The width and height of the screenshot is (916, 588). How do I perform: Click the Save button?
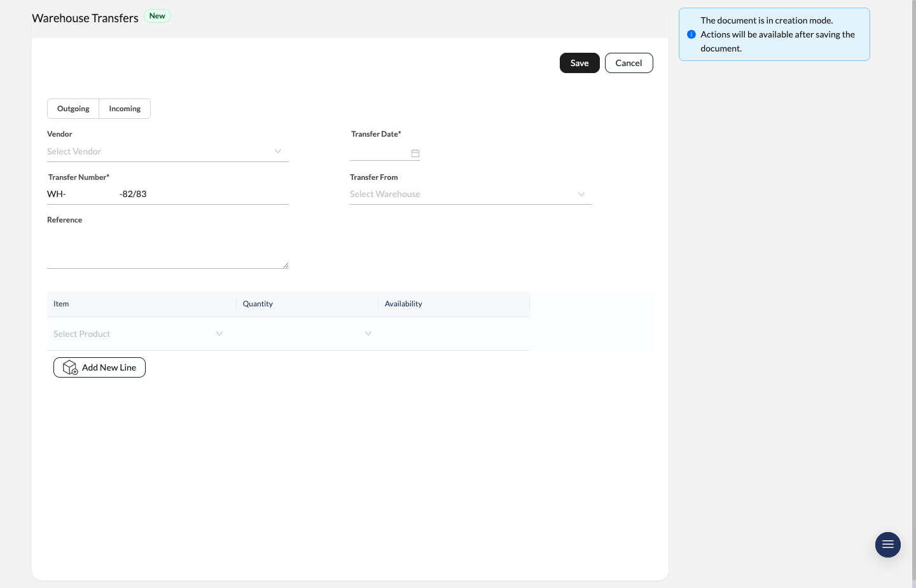point(579,63)
